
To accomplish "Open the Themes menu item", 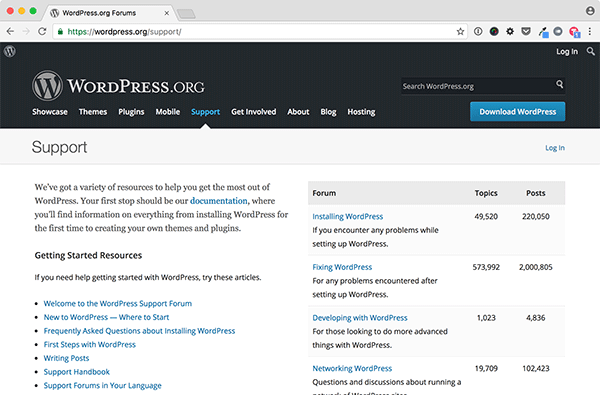I will point(93,112).
